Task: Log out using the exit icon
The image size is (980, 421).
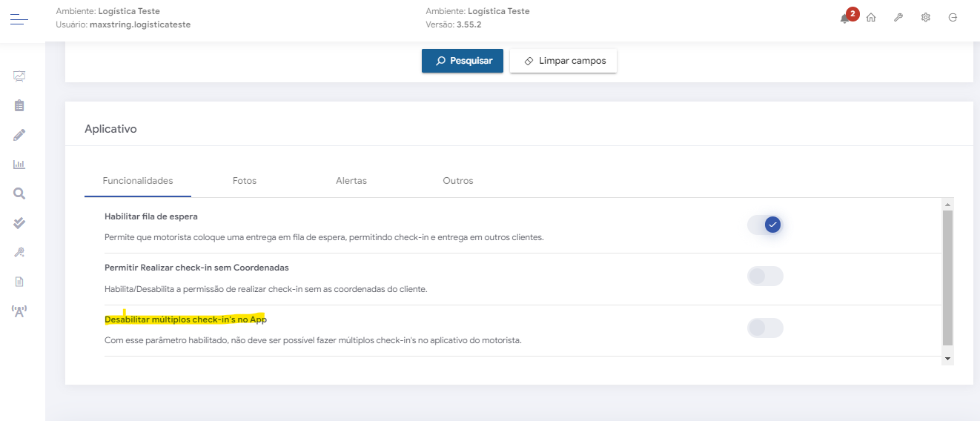Action: point(953,18)
